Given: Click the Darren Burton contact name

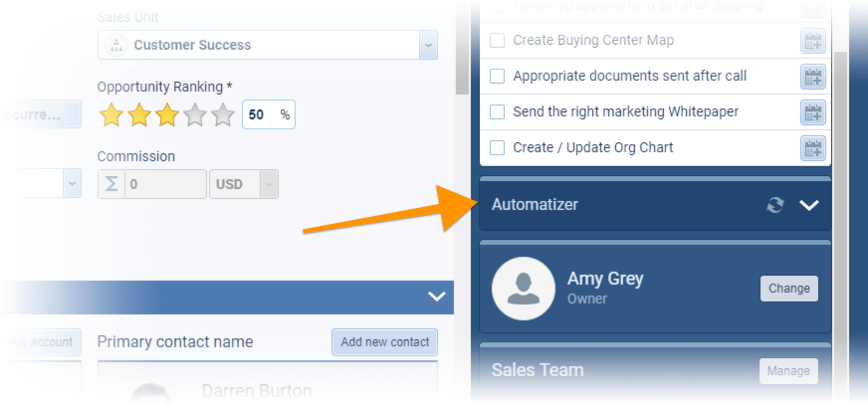Looking at the screenshot, I should (x=257, y=391).
